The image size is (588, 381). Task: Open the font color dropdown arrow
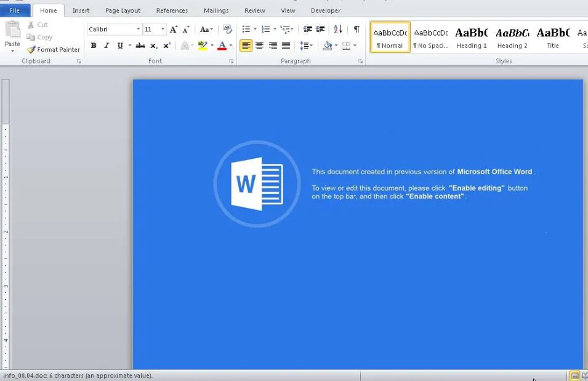[x=231, y=46]
